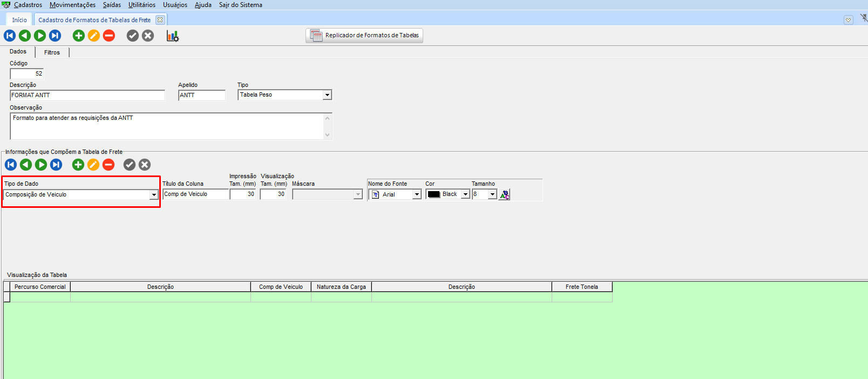Select Cadastro de Formatos de Tabelas tab
Viewport: 868px width, 379px height.
point(94,20)
